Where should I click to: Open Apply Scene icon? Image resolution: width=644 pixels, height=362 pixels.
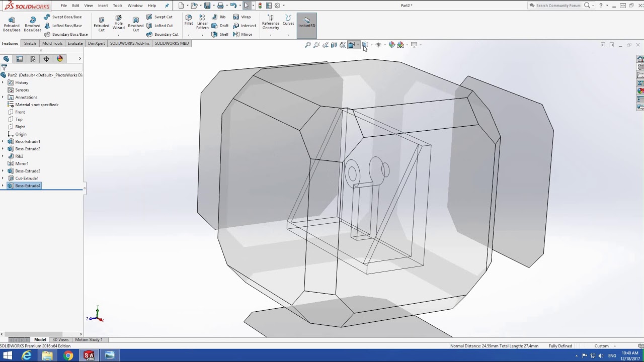[x=400, y=45]
